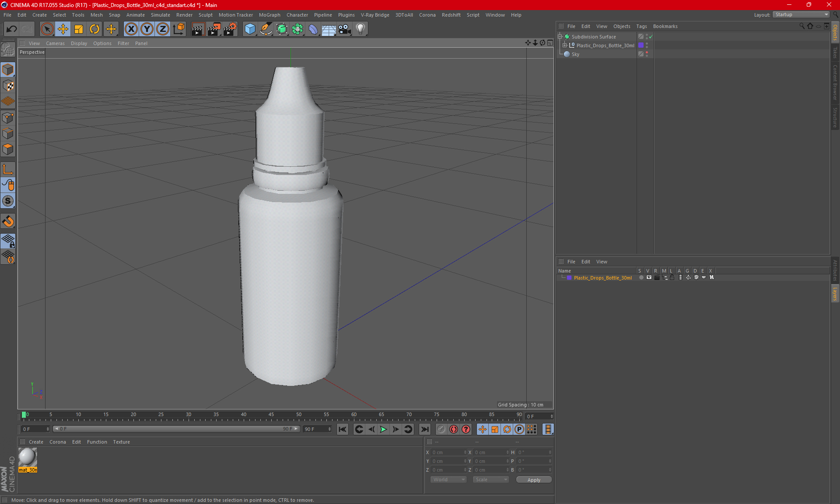Activate the Scale tool

click(x=79, y=29)
